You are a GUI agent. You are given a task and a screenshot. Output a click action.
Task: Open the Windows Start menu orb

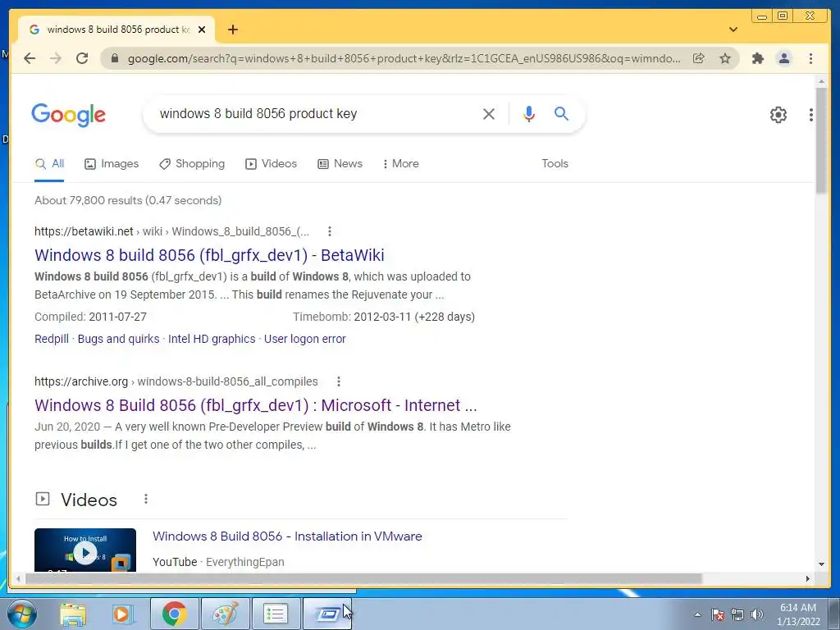click(22, 614)
